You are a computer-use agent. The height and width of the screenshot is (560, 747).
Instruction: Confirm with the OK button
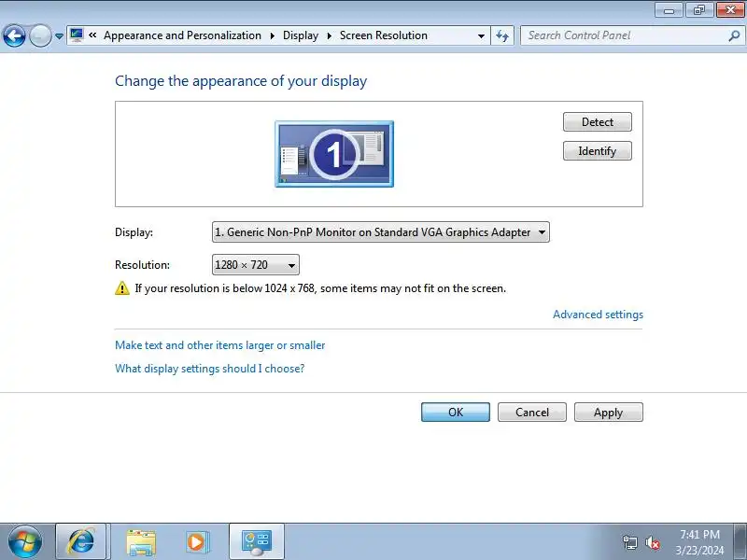point(456,412)
